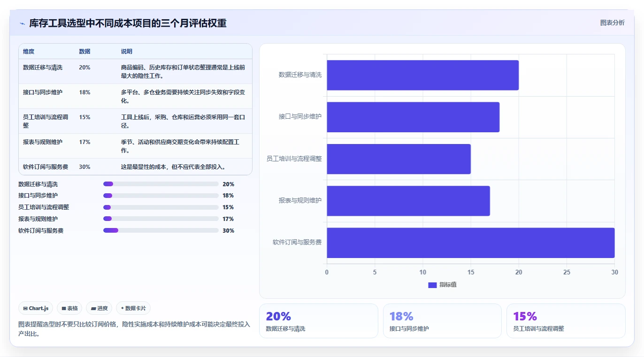Click the 数据迁移与清洗 y-axis label
The width and height of the screenshot is (644, 357).
pyautogui.click(x=300, y=75)
